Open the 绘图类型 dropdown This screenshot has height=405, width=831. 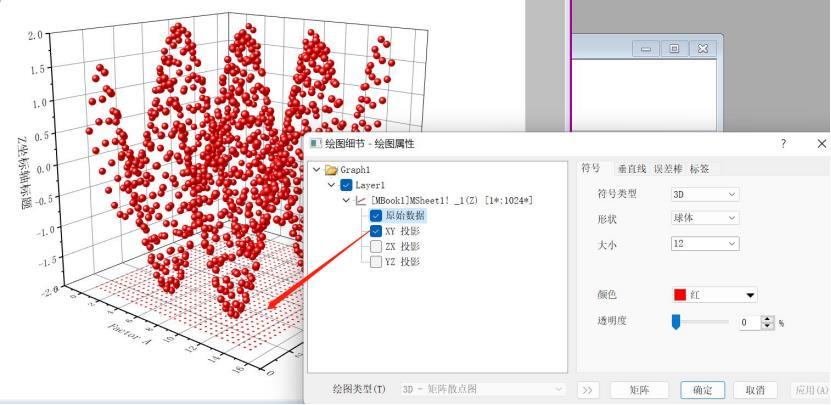pos(483,389)
